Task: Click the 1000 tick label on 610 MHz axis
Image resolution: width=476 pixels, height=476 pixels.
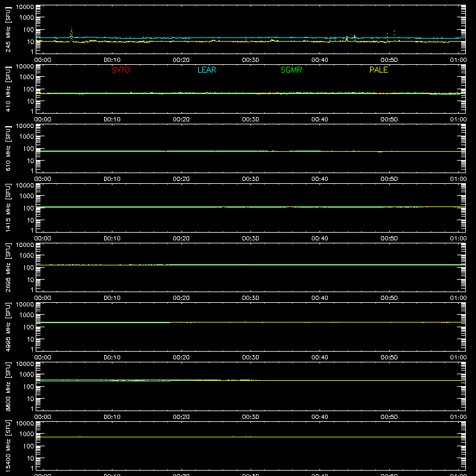Action: pos(27,137)
